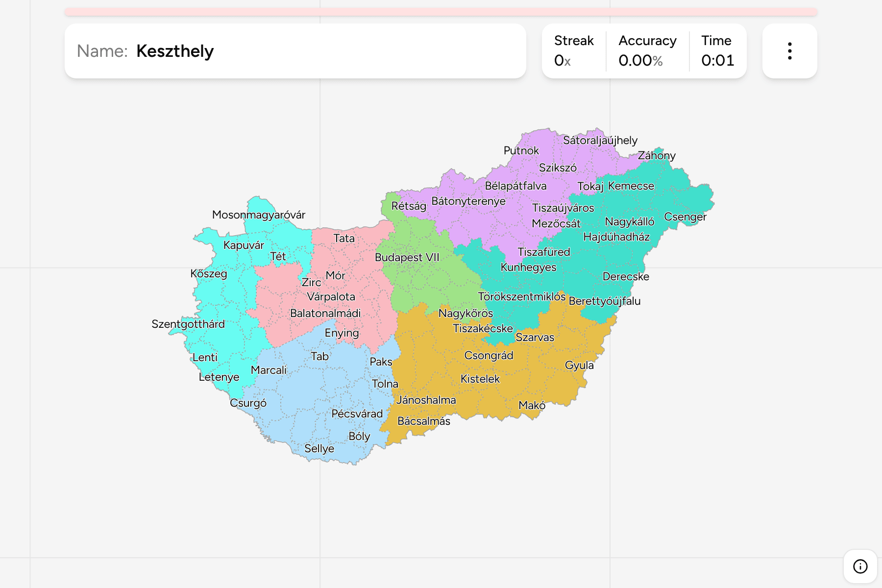The width and height of the screenshot is (882, 588).
Task: Select the Tata district label
Action: click(344, 238)
